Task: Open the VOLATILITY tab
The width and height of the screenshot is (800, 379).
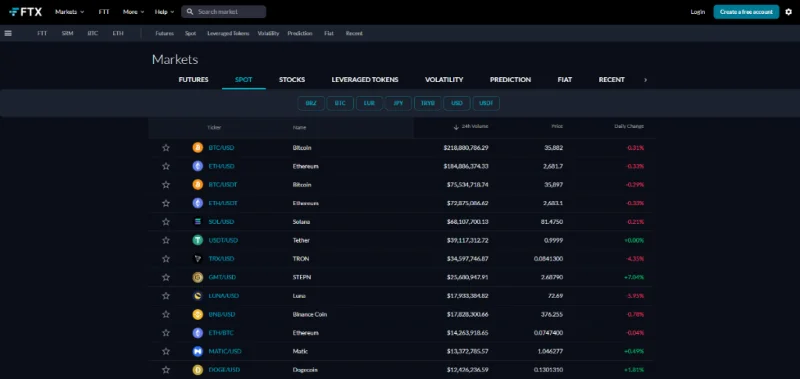Action: 444,80
